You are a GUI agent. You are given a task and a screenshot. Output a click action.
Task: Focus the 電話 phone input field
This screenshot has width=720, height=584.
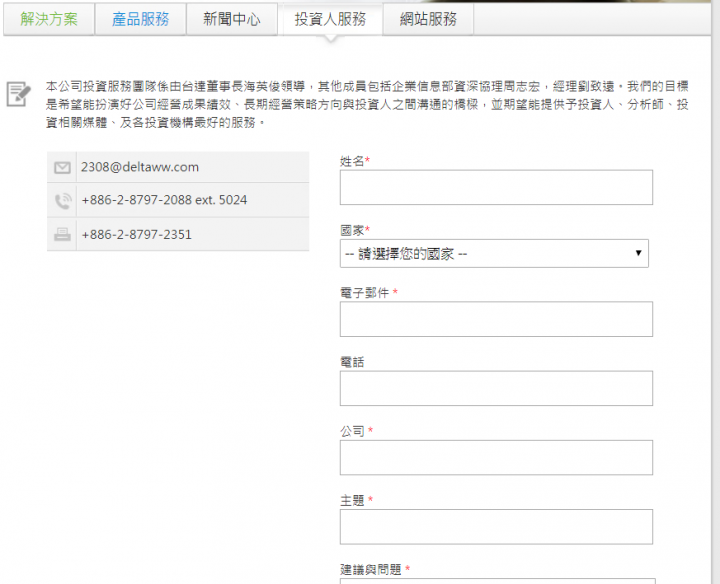496,388
